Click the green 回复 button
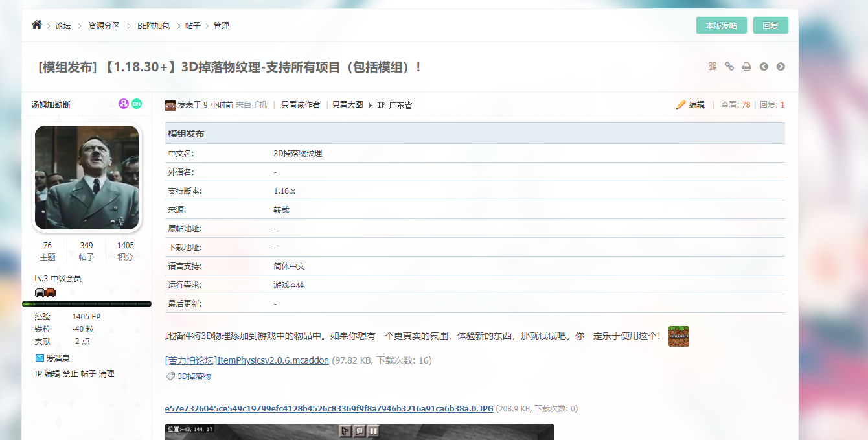Image resolution: width=868 pixels, height=440 pixels. point(771,25)
